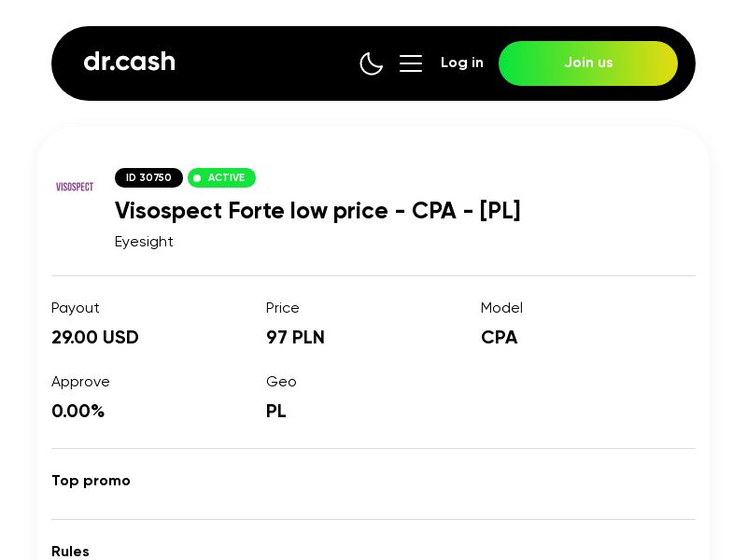Open the Eyesight category
Viewport: 747px width, 560px height.
coord(144,242)
